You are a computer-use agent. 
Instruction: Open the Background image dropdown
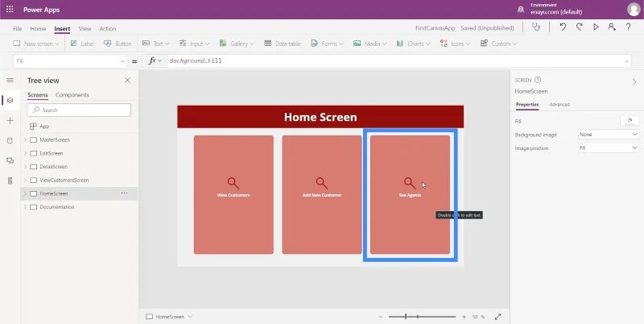[x=609, y=135]
